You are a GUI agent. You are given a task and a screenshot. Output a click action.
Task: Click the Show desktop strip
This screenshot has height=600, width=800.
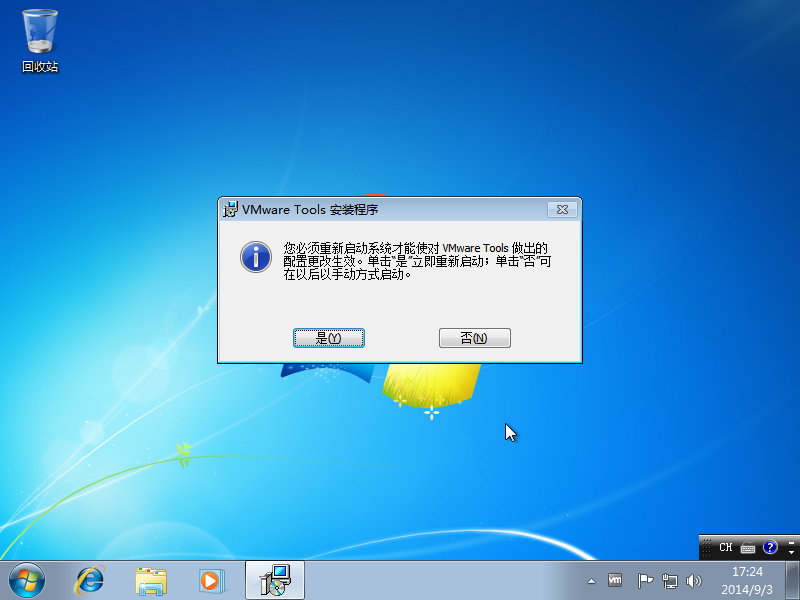tap(792, 580)
